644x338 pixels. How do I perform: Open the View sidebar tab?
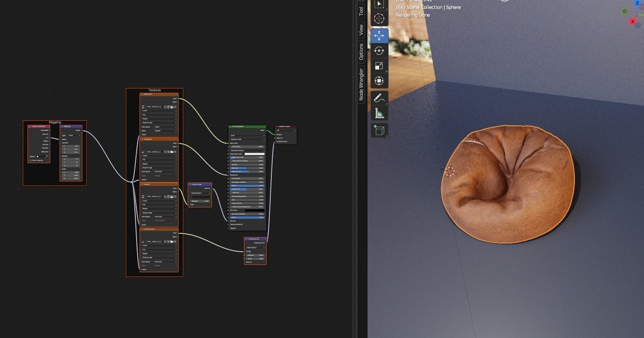tap(361, 30)
